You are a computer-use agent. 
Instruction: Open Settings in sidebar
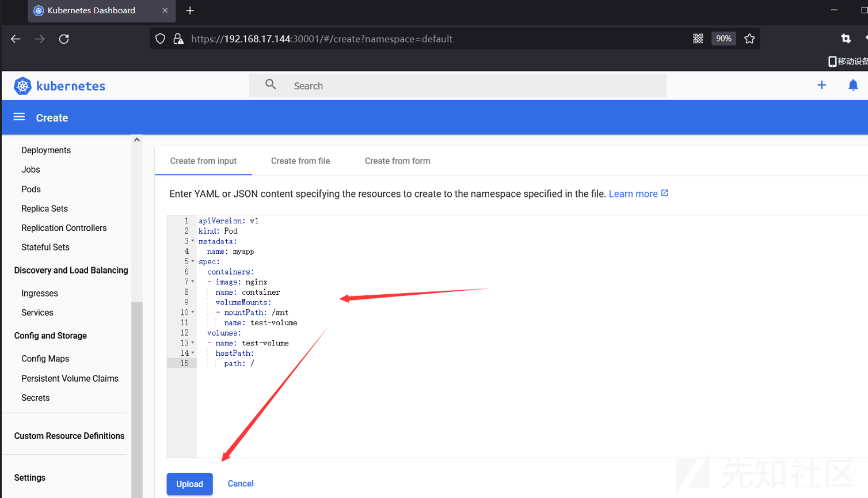point(30,478)
